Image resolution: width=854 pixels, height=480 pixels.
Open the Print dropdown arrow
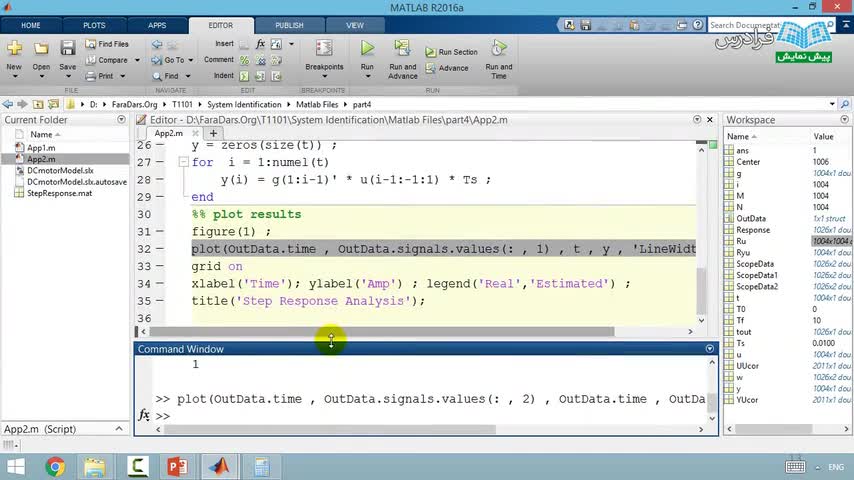[123, 76]
